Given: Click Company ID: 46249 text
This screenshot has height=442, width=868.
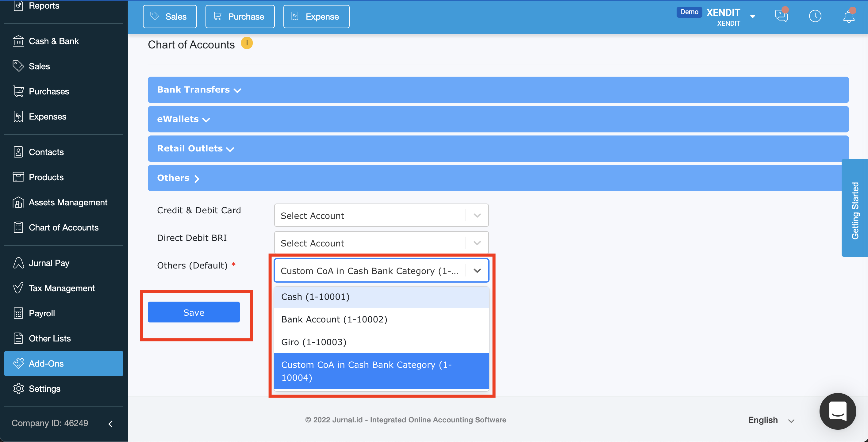Looking at the screenshot, I should click(50, 423).
